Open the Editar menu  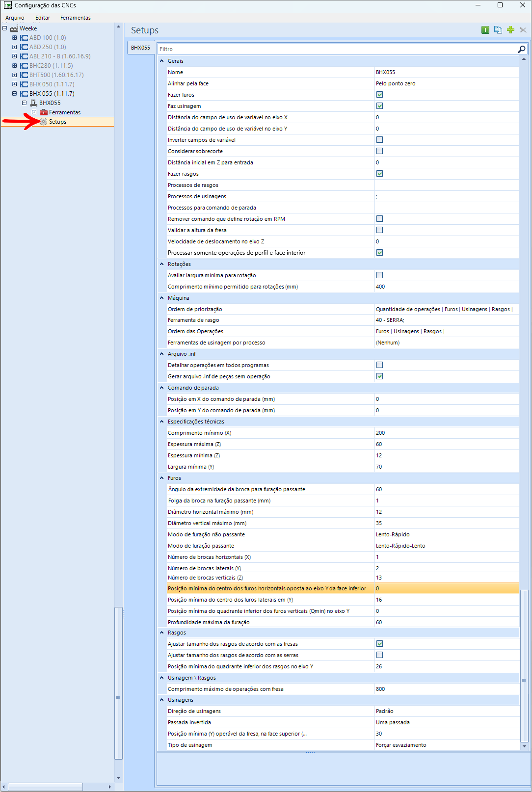coord(43,18)
